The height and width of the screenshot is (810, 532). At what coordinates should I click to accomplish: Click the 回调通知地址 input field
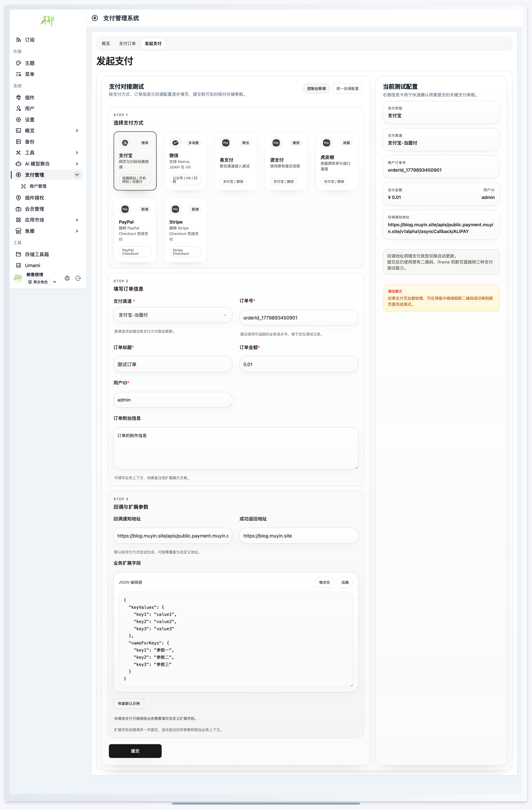[173, 536]
